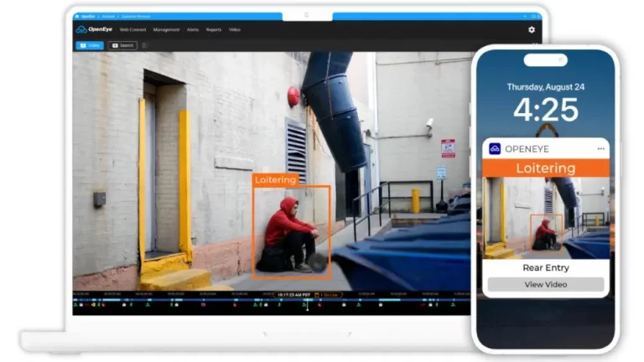Click the small icon right of Search button
The width and height of the screenshot is (644, 362).
144,45
